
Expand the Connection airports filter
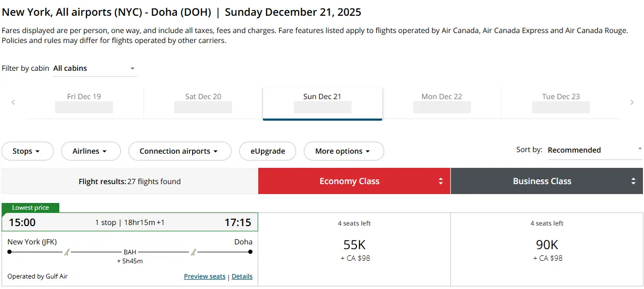[180, 151]
